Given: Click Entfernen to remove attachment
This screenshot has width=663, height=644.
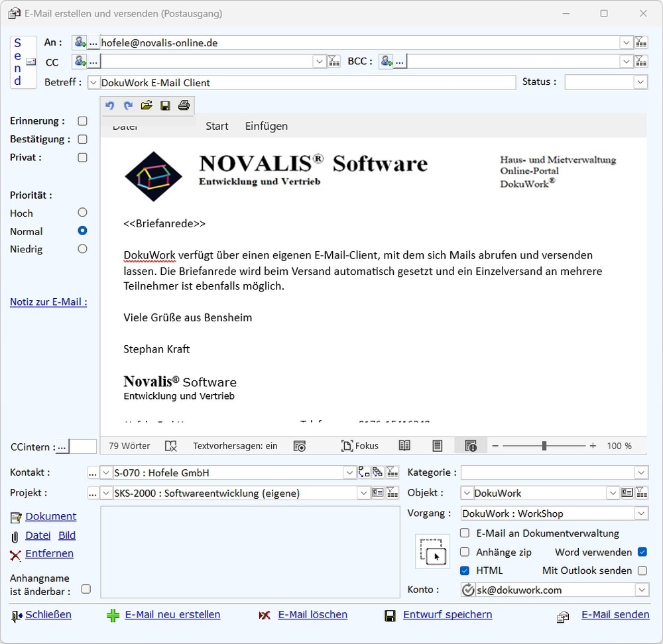Looking at the screenshot, I should tap(50, 554).
